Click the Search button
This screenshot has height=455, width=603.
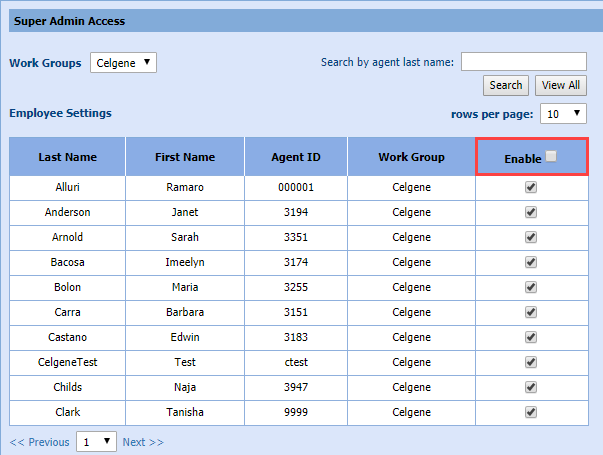pyautogui.click(x=505, y=85)
